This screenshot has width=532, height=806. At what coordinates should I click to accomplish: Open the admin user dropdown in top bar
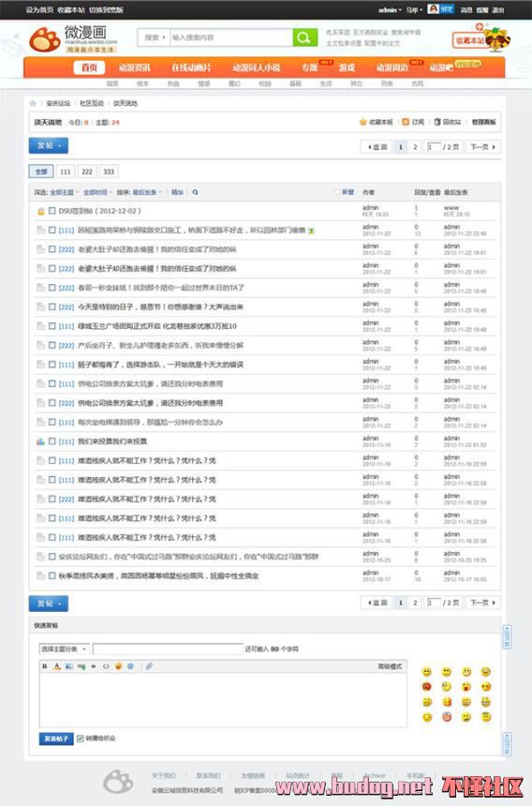(x=390, y=9)
